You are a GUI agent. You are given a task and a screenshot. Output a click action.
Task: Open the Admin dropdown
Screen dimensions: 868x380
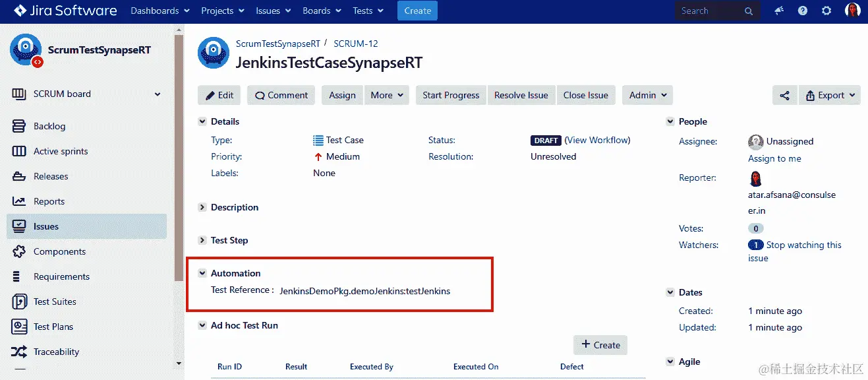[x=647, y=95]
